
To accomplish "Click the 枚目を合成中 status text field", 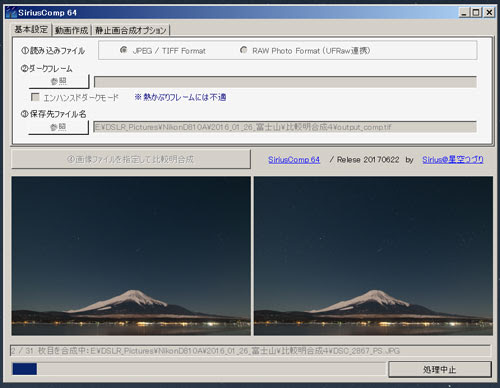I will (250, 351).
